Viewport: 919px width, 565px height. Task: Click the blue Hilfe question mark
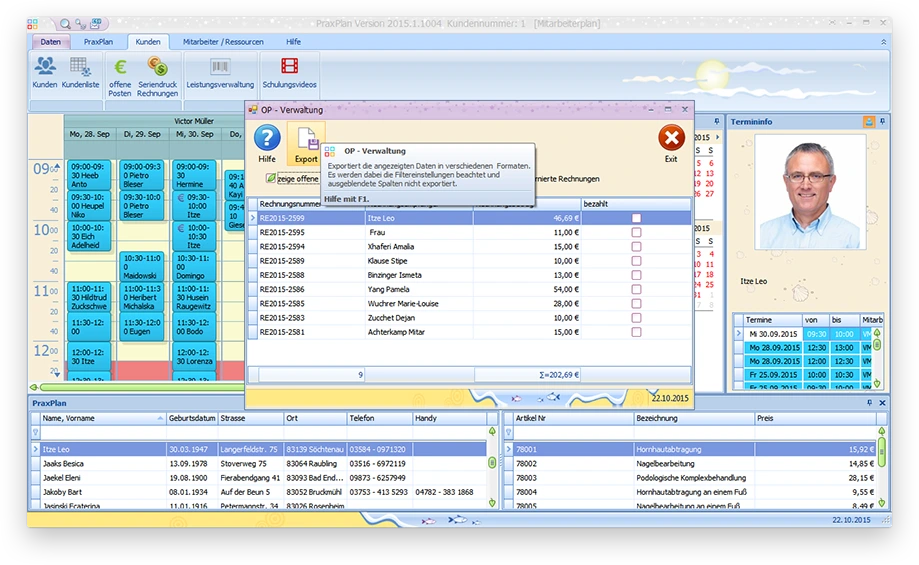click(x=267, y=138)
